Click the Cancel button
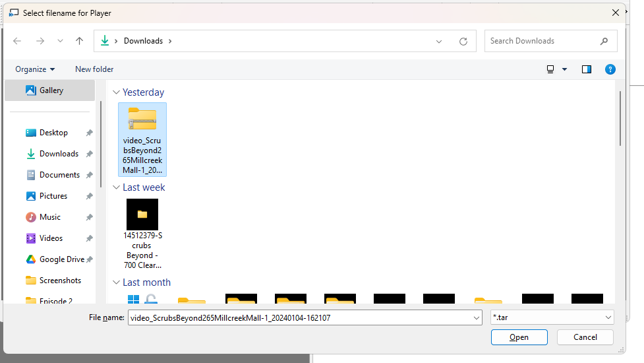The image size is (644, 363). click(x=585, y=337)
